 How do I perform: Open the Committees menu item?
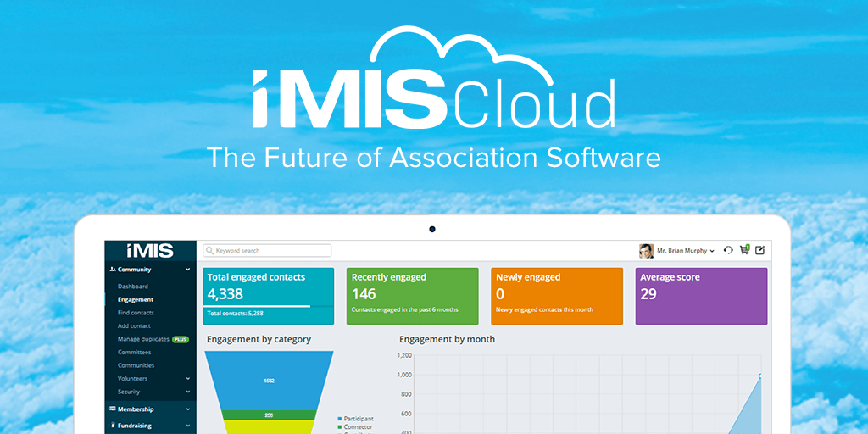pos(134,352)
